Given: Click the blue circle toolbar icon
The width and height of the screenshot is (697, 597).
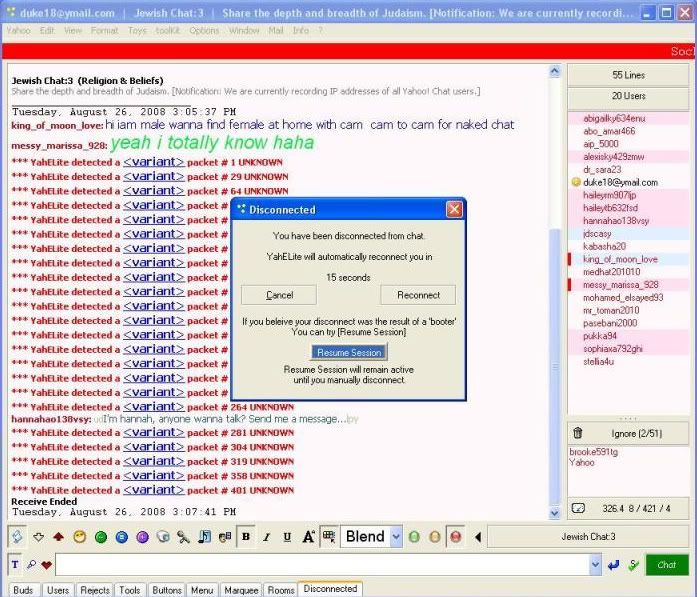Looking at the screenshot, I should coord(121,537).
